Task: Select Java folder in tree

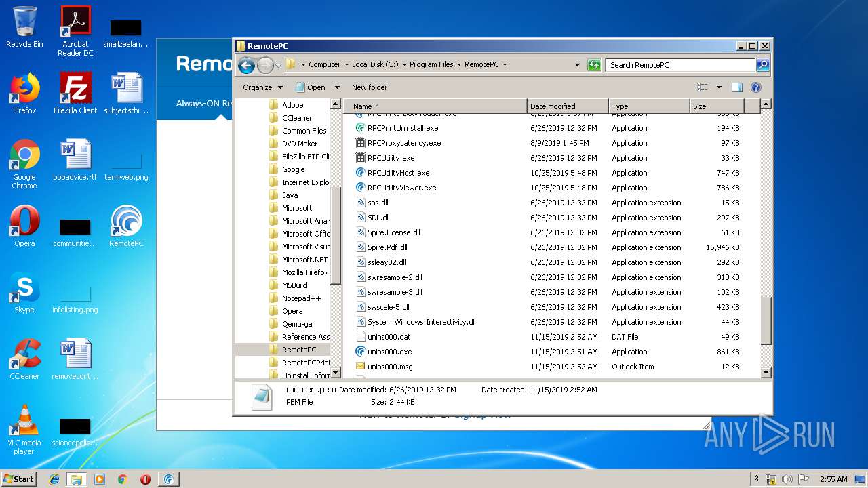Action: pos(290,195)
